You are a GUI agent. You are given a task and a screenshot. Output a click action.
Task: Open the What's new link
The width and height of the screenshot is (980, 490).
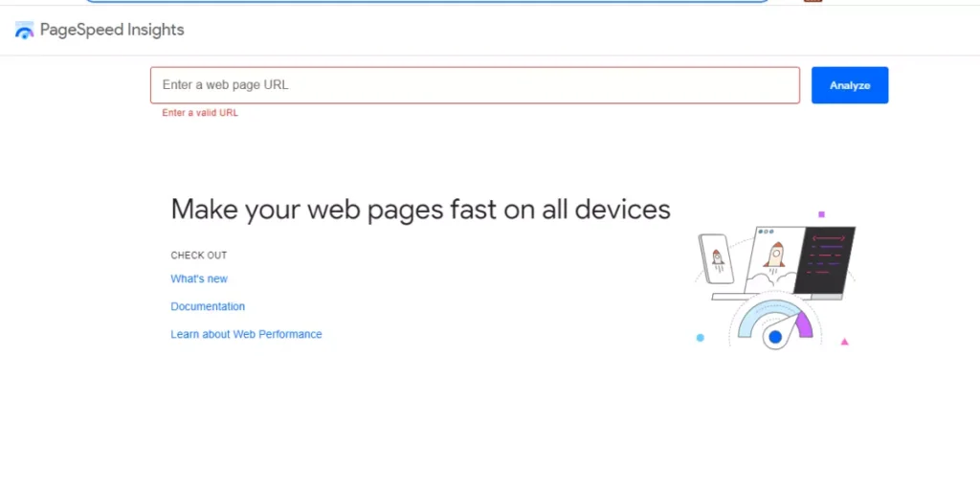tap(199, 278)
